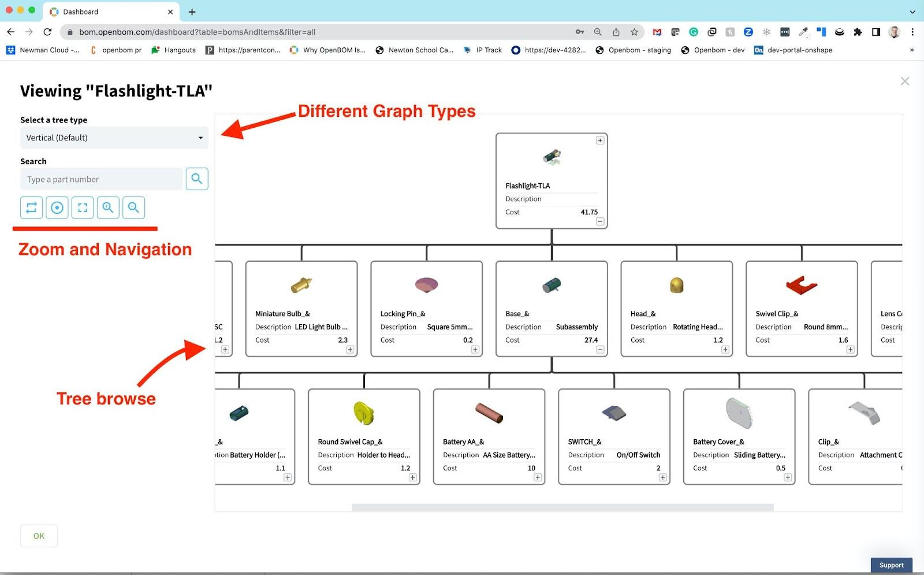The width and height of the screenshot is (924, 575).
Task: Open the dev-portal-onshape bookmark
Action: pos(793,50)
